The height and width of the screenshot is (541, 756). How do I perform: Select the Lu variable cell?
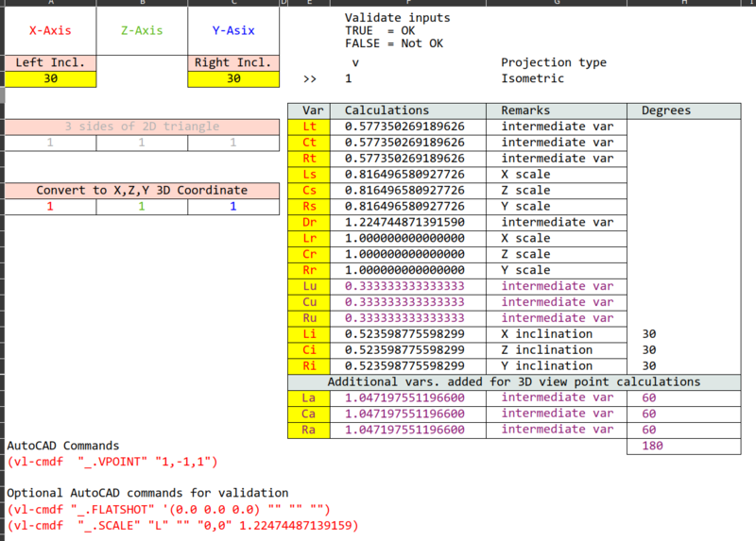pos(309,286)
